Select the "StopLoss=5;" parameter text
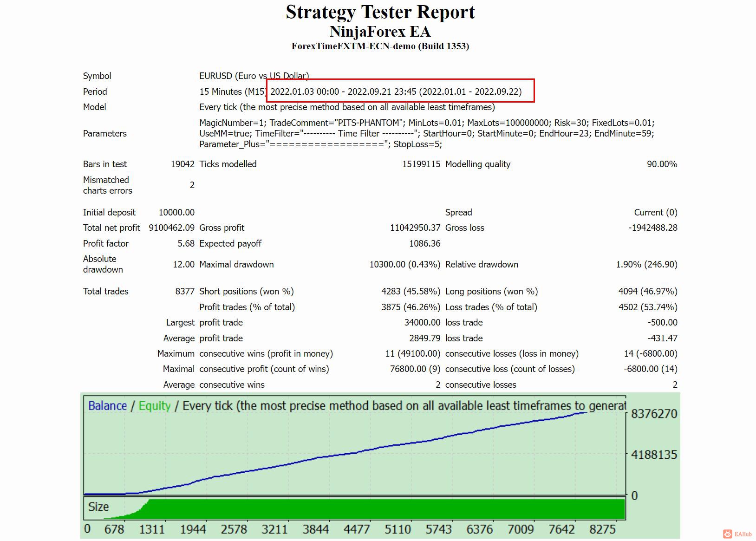The image size is (756, 541). tap(418, 144)
